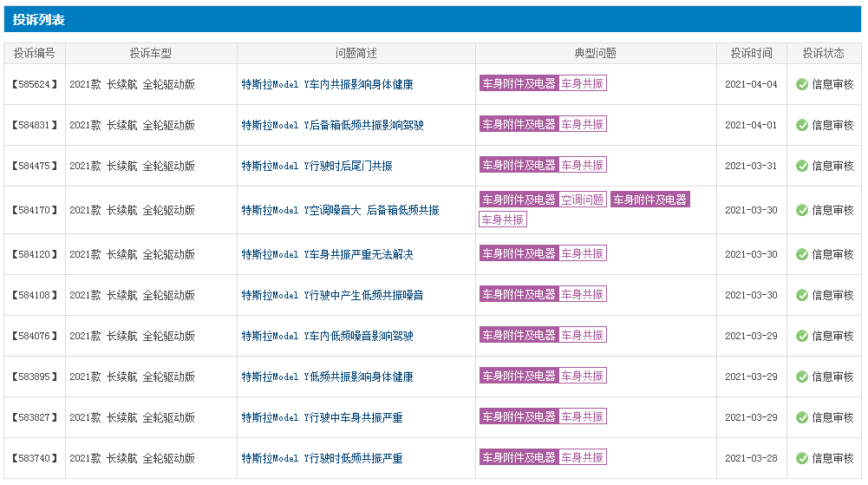This screenshot has width=868, height=485.
Task: Click the green check icon for complaint 585624
Action: [x=801, y=85]
